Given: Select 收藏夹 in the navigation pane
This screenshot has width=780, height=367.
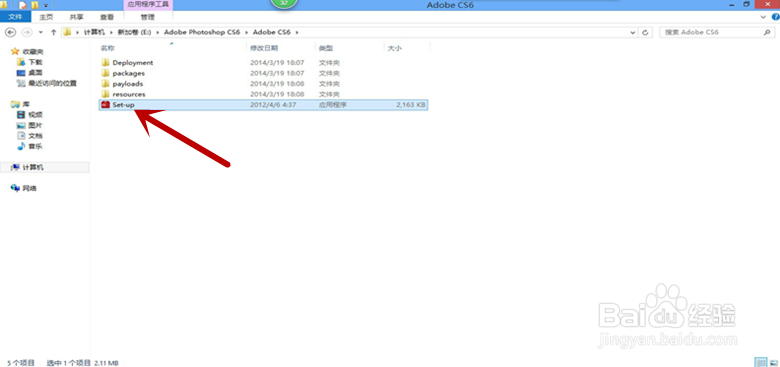Looking at the screenshot, I should click(x=33, y=51).
